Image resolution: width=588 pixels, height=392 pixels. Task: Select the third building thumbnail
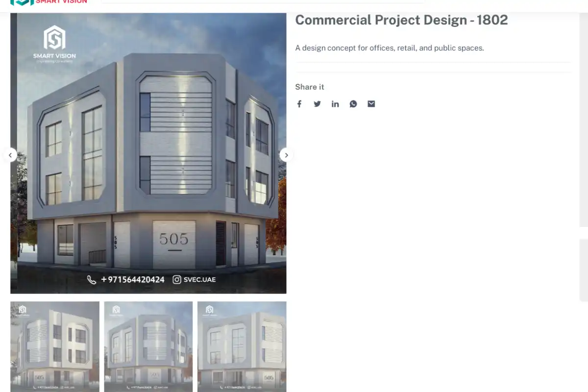[242, 346]
